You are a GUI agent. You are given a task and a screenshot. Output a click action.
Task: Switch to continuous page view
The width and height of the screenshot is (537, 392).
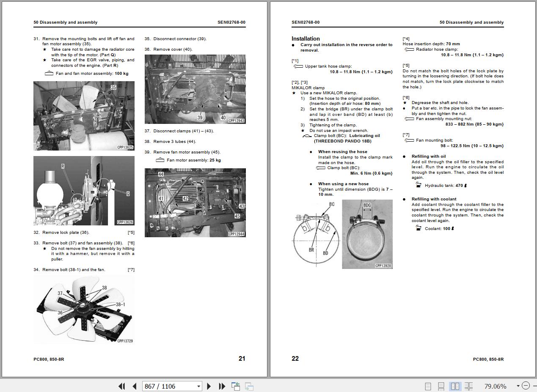point(441,386)
